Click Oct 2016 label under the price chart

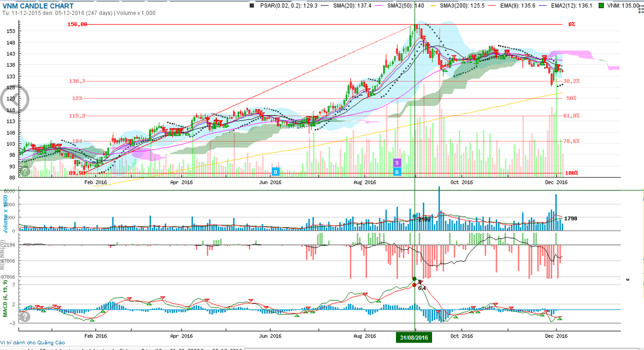461,182
